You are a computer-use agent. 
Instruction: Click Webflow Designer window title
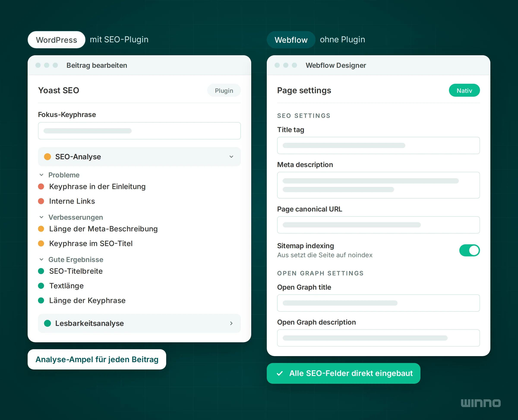click(336, 65)
